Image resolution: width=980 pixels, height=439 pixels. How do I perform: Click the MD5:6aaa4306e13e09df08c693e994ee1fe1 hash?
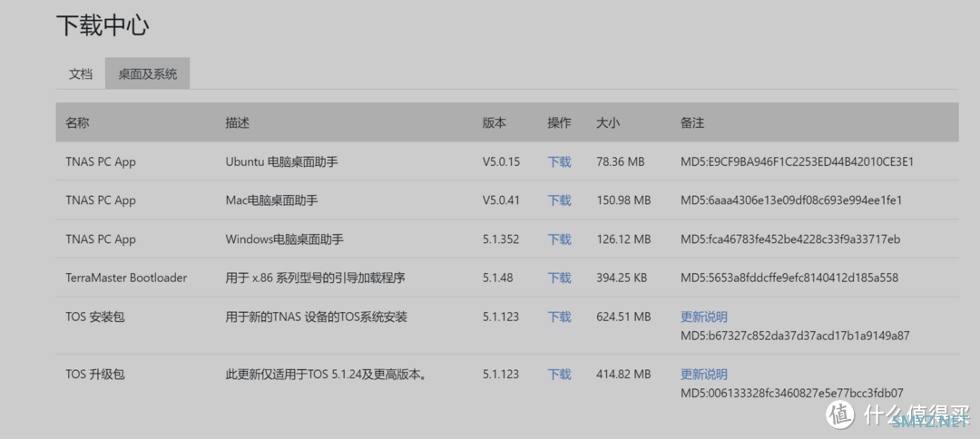click(791, 200)
